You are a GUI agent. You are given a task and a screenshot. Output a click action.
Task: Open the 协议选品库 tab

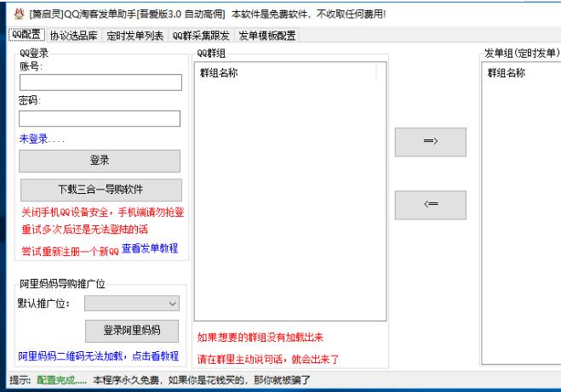pos(74,36)
